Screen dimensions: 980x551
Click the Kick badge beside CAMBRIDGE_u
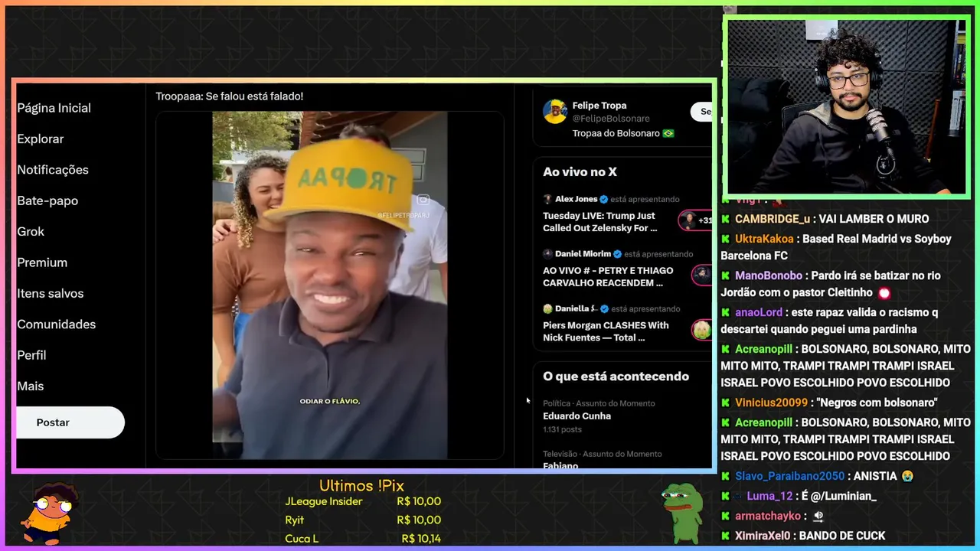[725, 219]
